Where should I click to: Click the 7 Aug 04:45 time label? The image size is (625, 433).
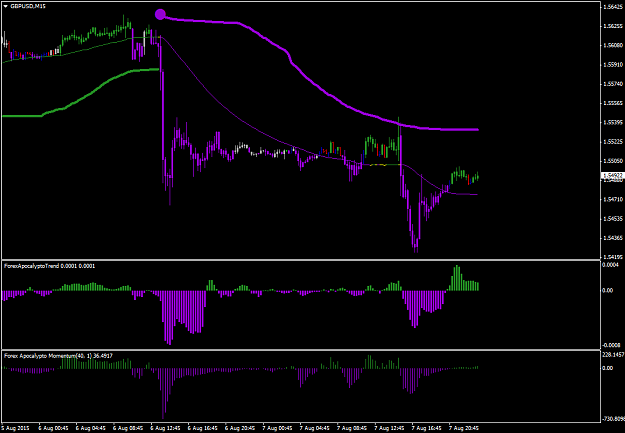(x=315, y=428)
